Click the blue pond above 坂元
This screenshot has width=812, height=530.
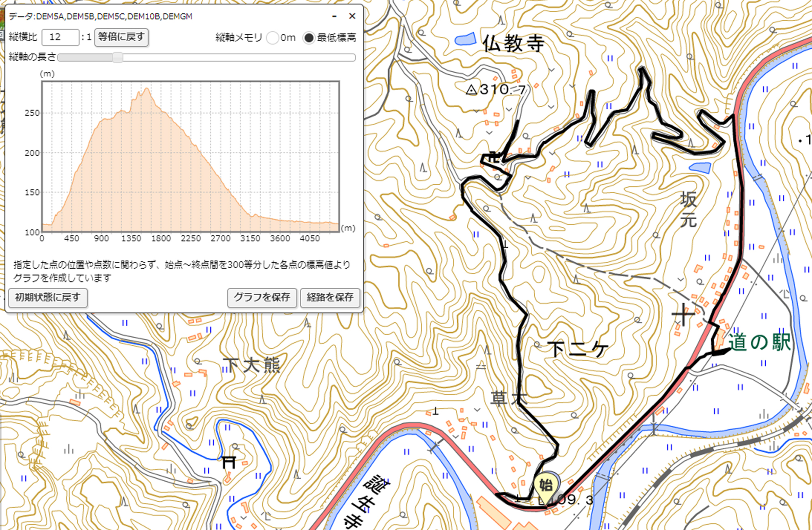[700, 167]
